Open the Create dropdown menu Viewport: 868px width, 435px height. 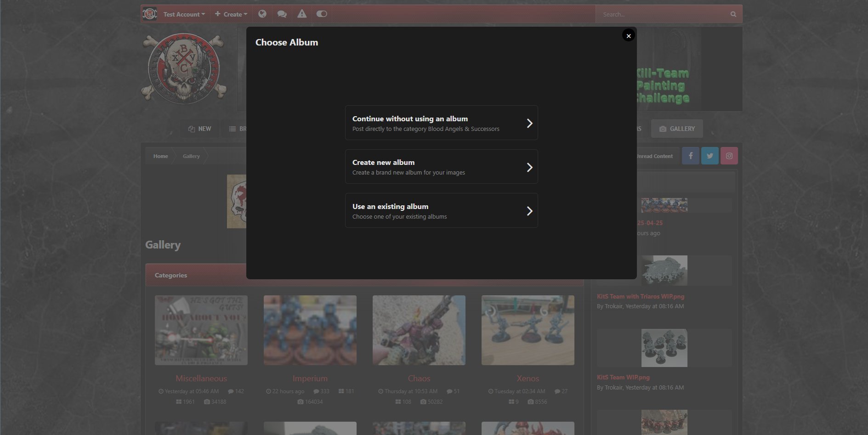(x=231, y=14)
